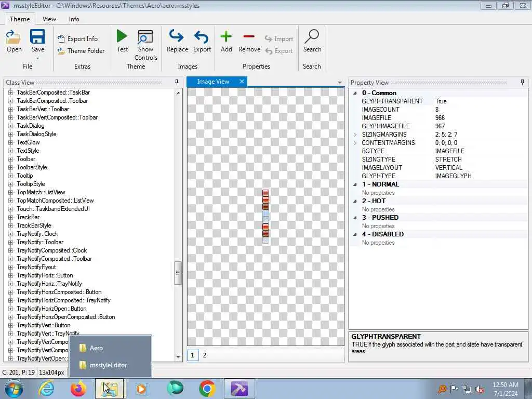Expand TrayNotify::Clock tree node
Screen dimensions: 532x399
tap(10, 234)
